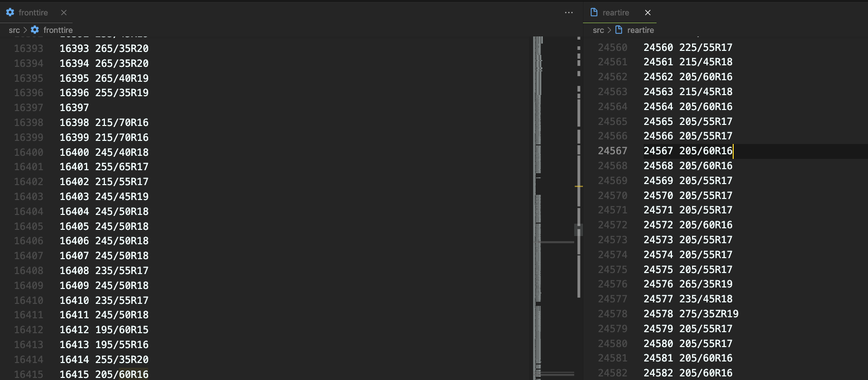The height and width of the screenshot is (380, 868).
Task: Click line 24561 text 215/45R18
Action: point(706,62)
